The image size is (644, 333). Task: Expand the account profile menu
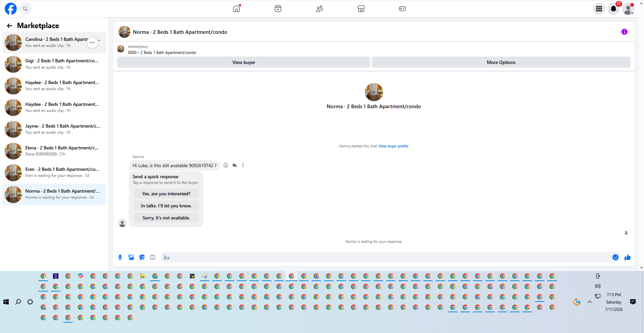coord(628,9)
